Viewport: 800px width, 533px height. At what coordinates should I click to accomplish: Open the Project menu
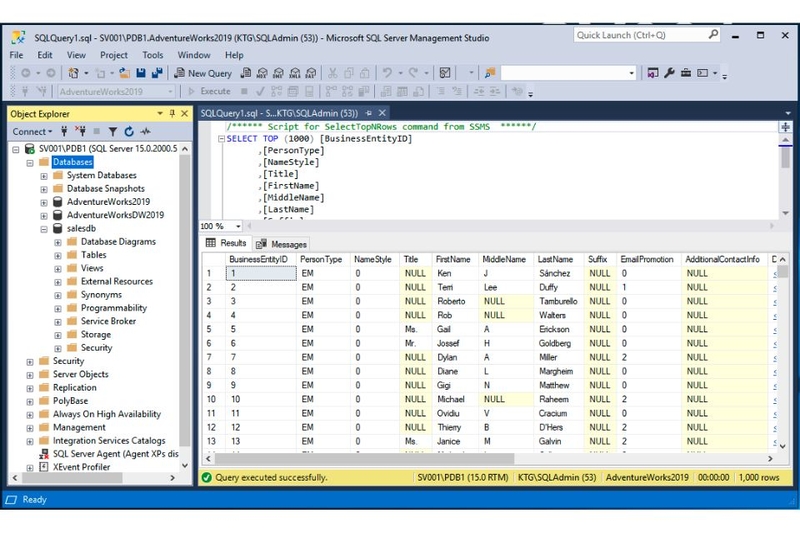point(114,55)
